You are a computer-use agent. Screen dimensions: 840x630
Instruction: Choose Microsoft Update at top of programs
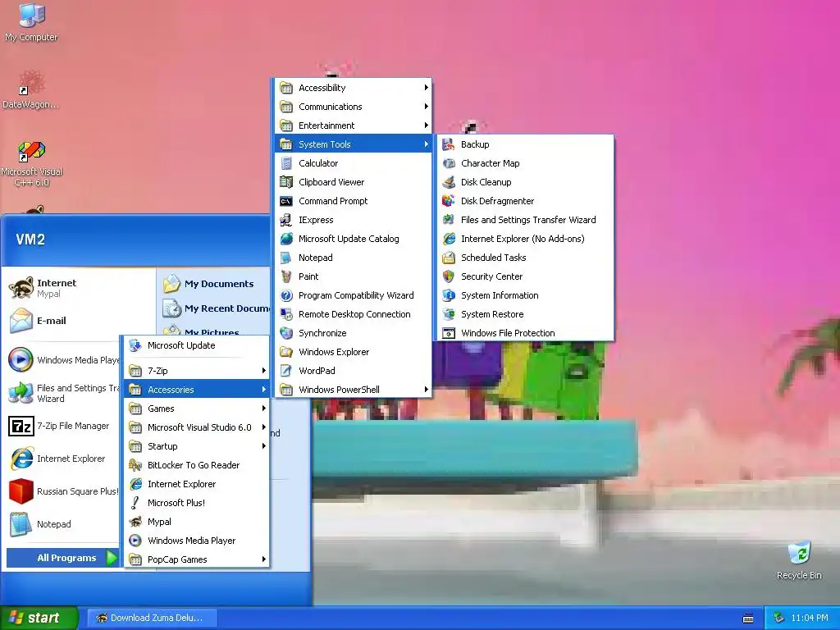[197, 345]
